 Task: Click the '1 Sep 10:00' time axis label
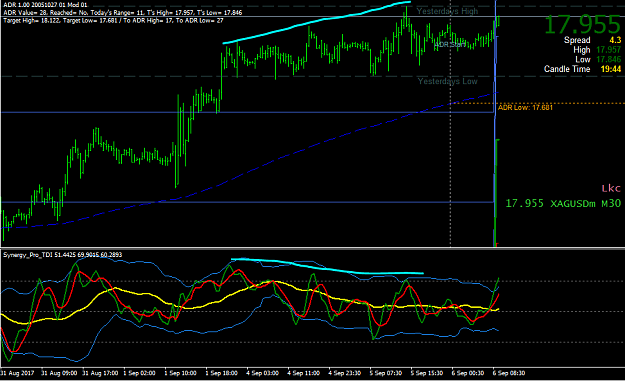click(x=181, y=373)
